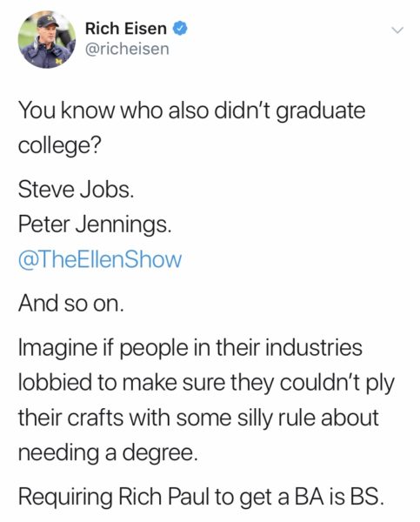420x522 pixels.
Task: Open Rich Eisen's profile picture
Action: [47, 39]
